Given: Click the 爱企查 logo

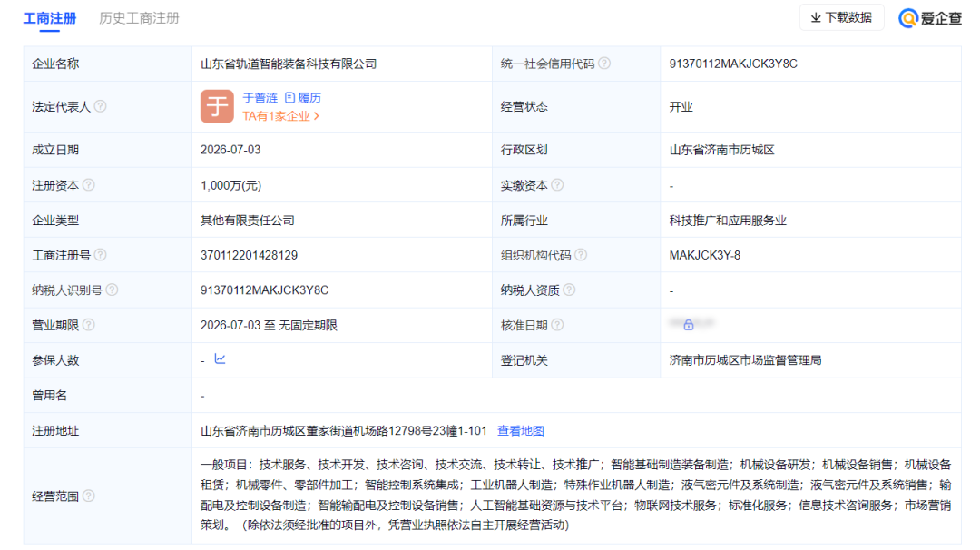Looking at the screenshot, I should tap(929, 18).
